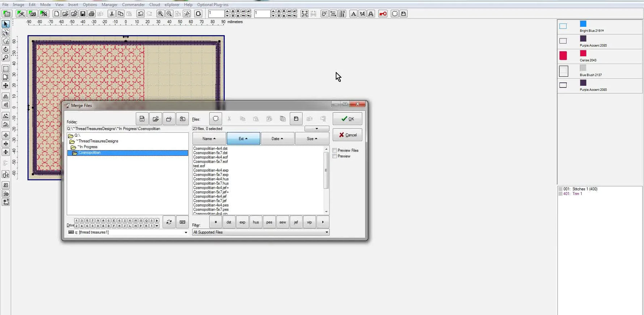This screenshot has width=644, height=315.
Task: Filter files by jef extension
Action: tap(296, 222)
